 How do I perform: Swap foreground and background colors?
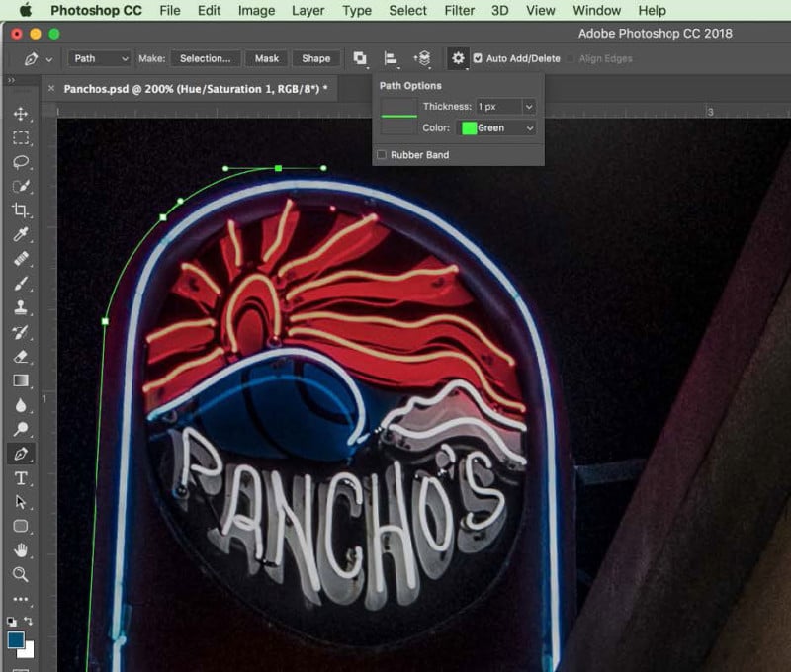coord(29,621)
